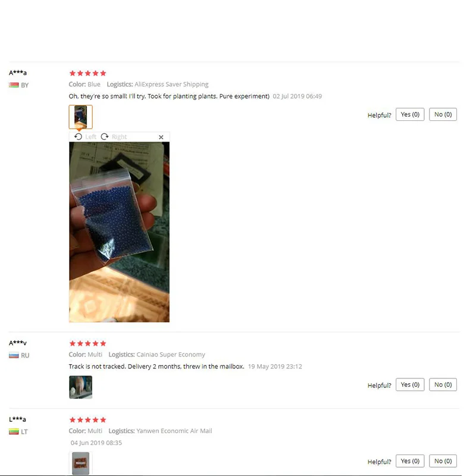Click the star rating of A***v's review
The height and width of the screenshot is (476, 476).
click(x=87, y=343)
